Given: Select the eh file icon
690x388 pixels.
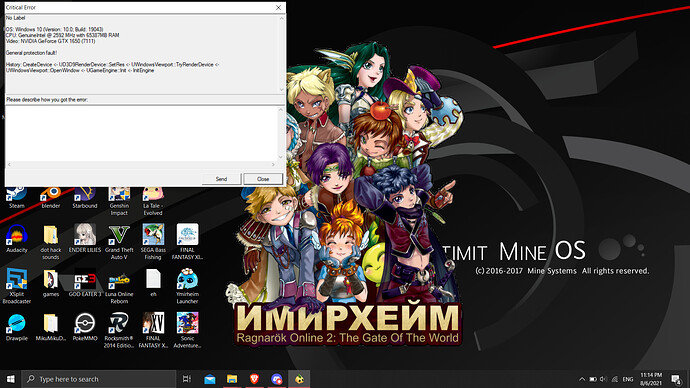Looking at the screenshot, I should [x=153, y=283].
